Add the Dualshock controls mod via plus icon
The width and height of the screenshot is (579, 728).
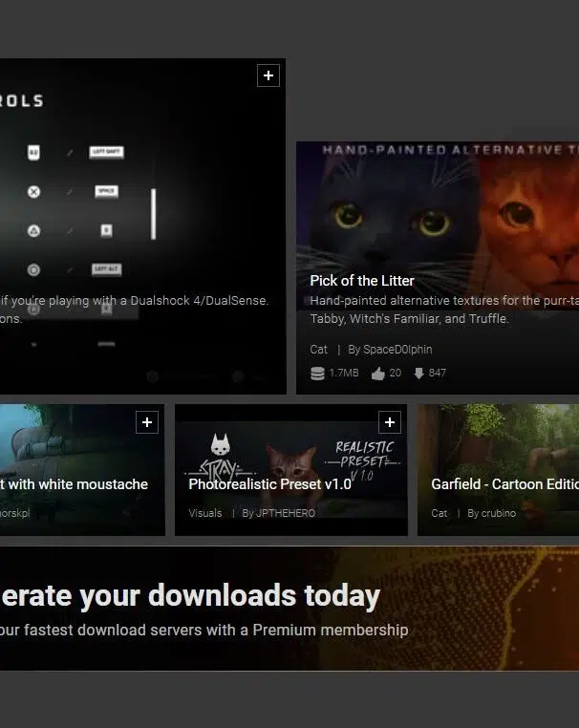pyautogui.click(x=268, y=75)
